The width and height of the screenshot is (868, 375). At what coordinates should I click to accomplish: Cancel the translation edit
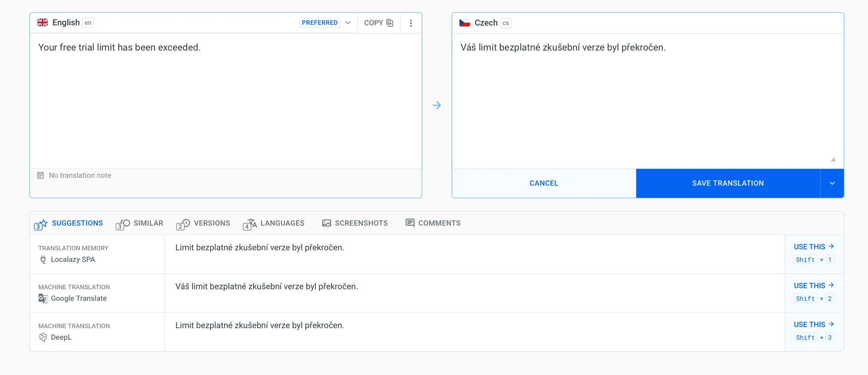pos(544,183)
